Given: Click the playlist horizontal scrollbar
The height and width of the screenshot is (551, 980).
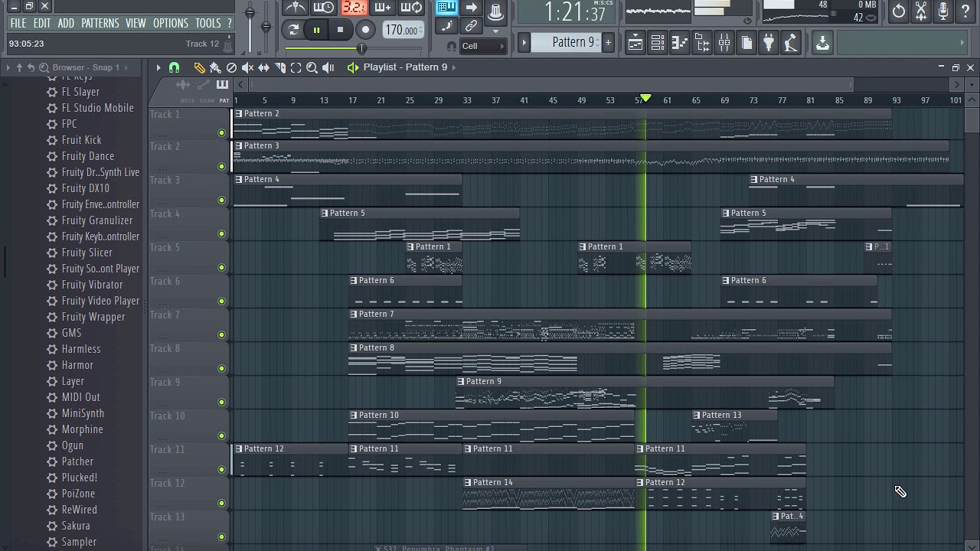Looking at the screenshot, I should [550, 84].
